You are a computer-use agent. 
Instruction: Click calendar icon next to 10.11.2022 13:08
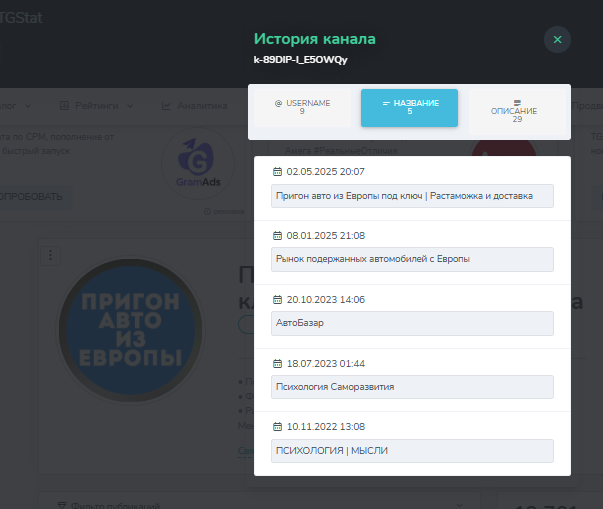[x=277, y=427]
